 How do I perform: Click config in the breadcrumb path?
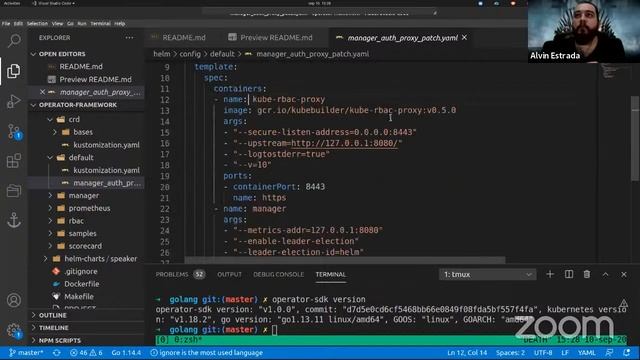tap(190, 54)
